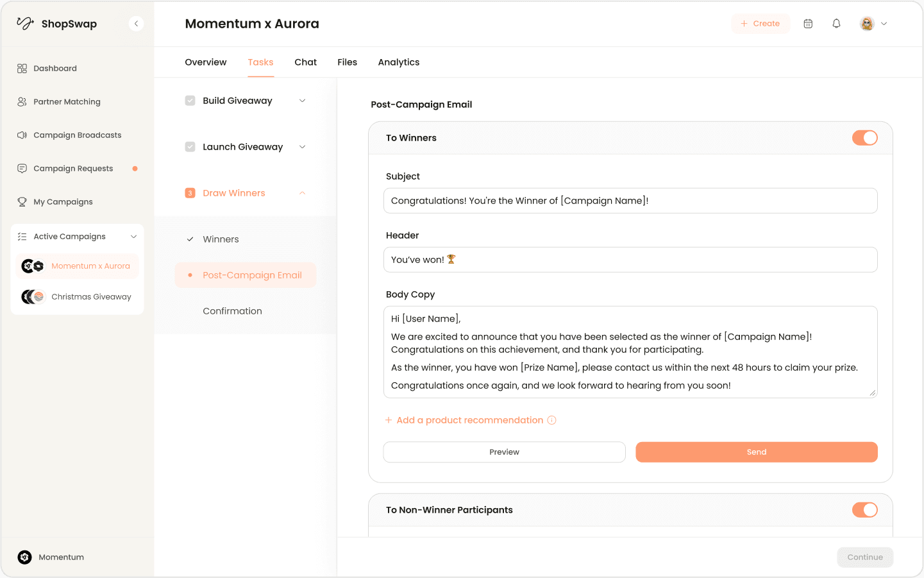The height and width of the screenshot is (578, 924).
Task: Uncheck the Build Giveaway task checkbox
Action: tap(190, 100)
